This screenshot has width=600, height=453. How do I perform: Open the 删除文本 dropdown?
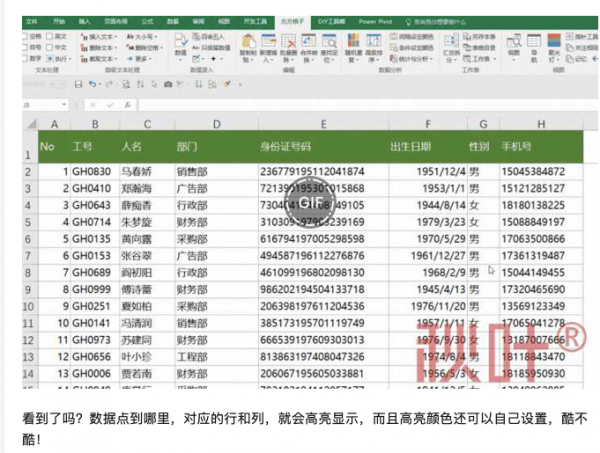click(99, 48)
